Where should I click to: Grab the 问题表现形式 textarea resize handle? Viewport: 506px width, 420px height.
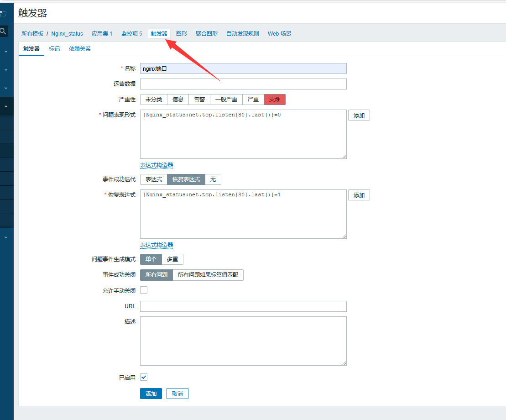point(344,156)
